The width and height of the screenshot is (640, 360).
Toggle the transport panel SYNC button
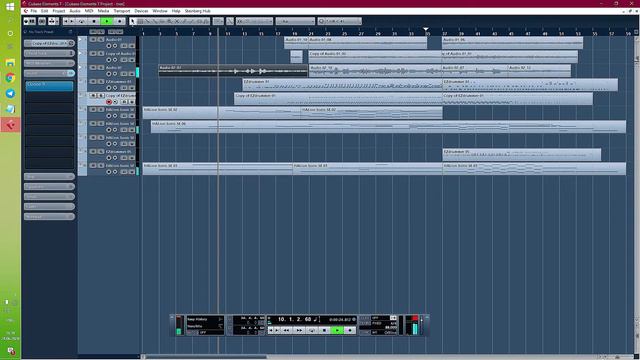click(x=364, y=332)
